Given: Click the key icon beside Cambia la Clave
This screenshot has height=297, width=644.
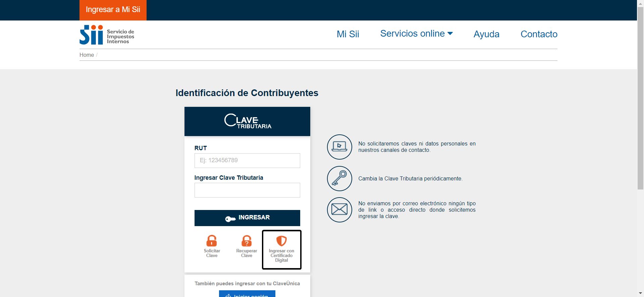Looking at the screenshot, I should 339,178.
